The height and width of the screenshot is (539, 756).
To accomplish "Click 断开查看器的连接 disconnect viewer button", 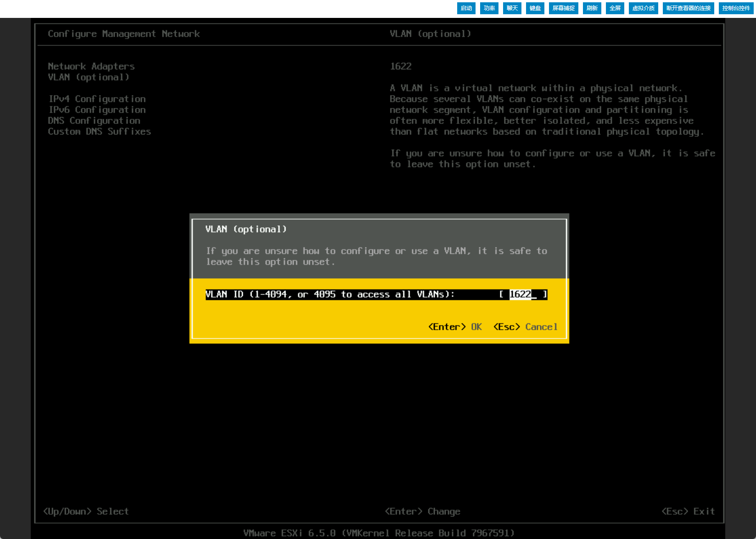I will (x=688, y=8).
